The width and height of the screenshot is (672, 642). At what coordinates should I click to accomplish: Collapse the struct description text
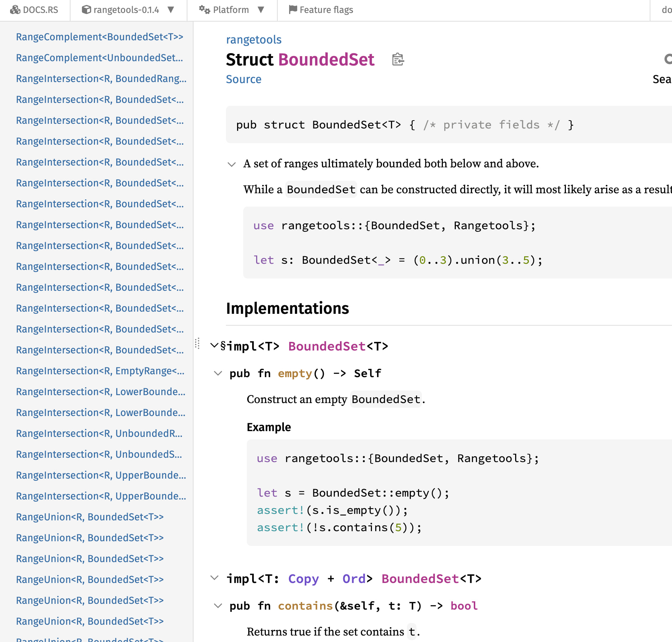point(231,164)
